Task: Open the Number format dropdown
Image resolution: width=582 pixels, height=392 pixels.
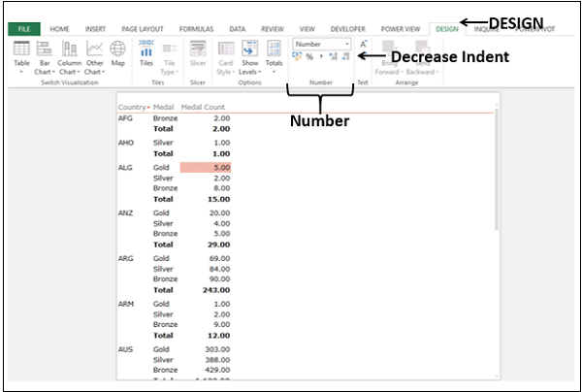Action: (x=347, y=44)
